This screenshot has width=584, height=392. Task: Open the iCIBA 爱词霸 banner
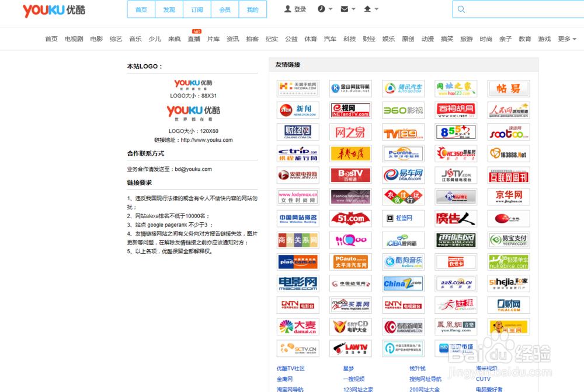pos(404,240)
